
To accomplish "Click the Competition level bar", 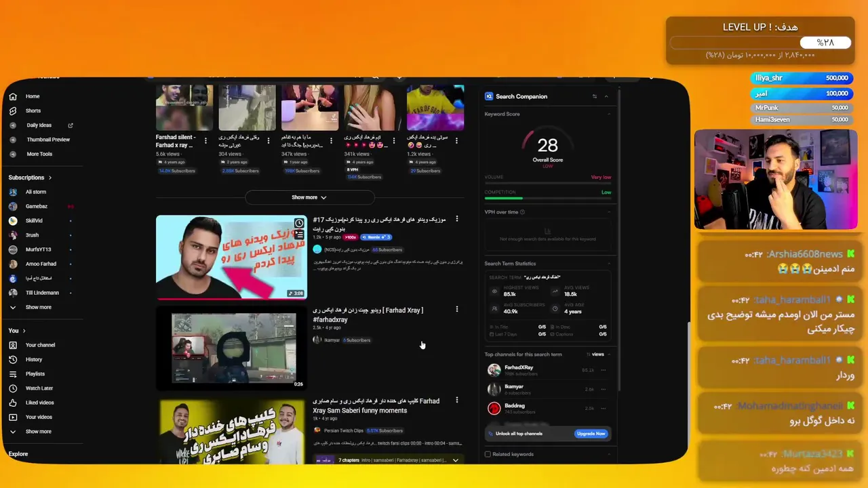I will pos(548,198).
